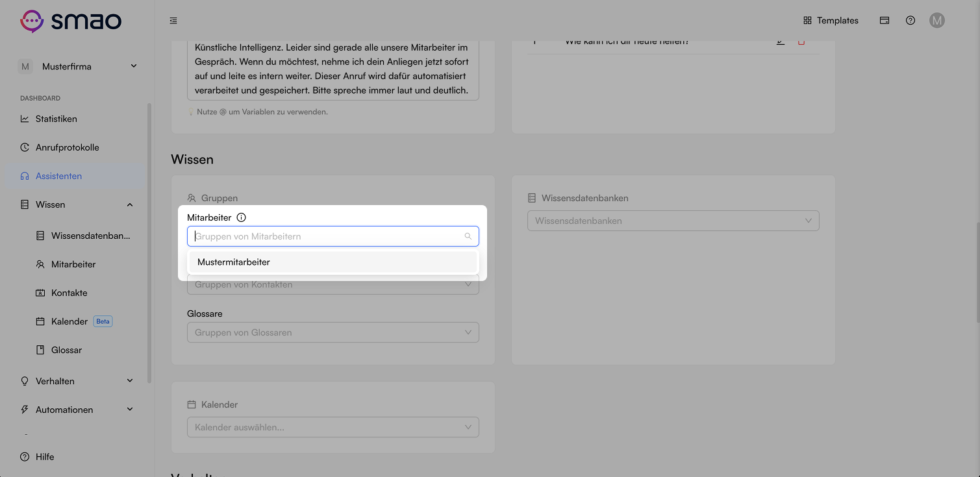Click the Kontakte card icon in sidebar
The height and width of the screenshot is (477, 980).
pos(40,293)
